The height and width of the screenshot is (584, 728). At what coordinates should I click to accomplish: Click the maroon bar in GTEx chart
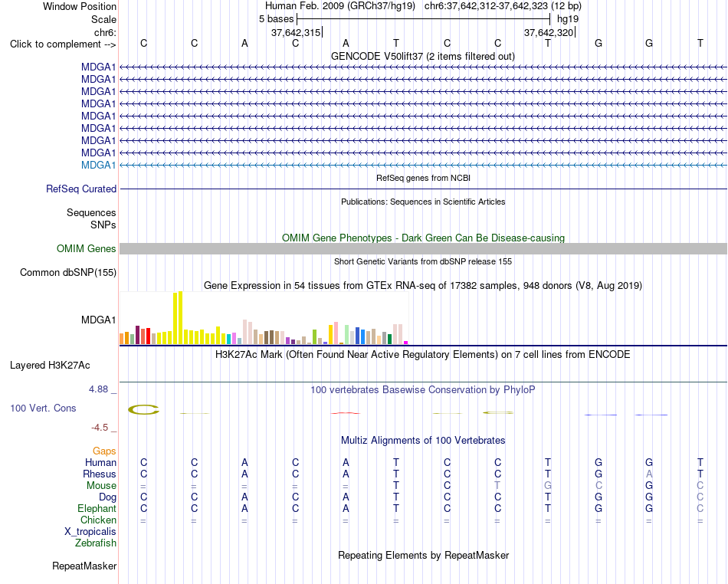[137, 335]
